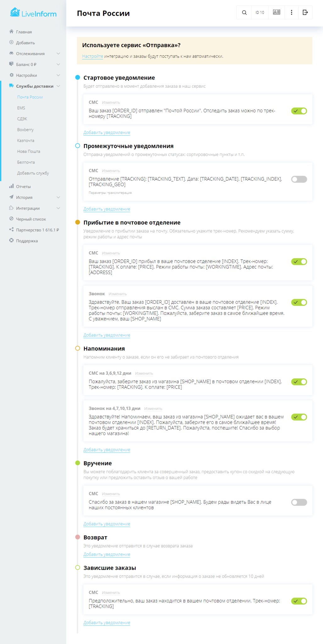Expand the Настройки submenu chevron
The image size is (323, 644).
[x=58, y=75]
